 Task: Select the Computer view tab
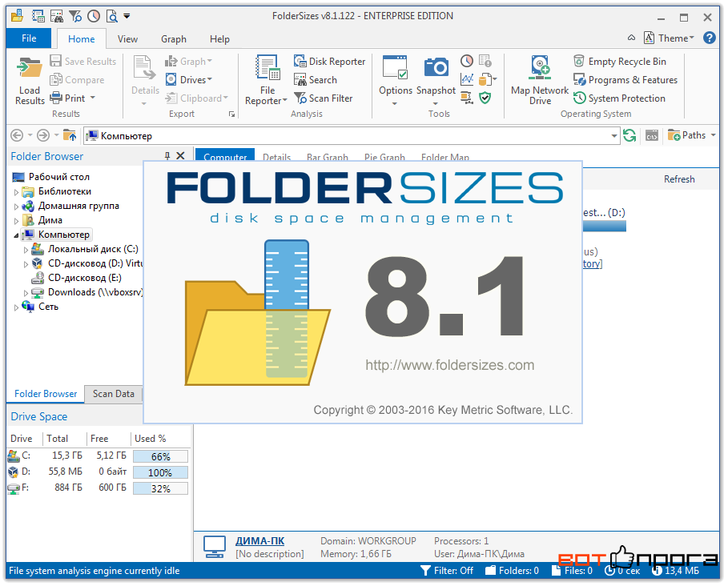[225, 155]
